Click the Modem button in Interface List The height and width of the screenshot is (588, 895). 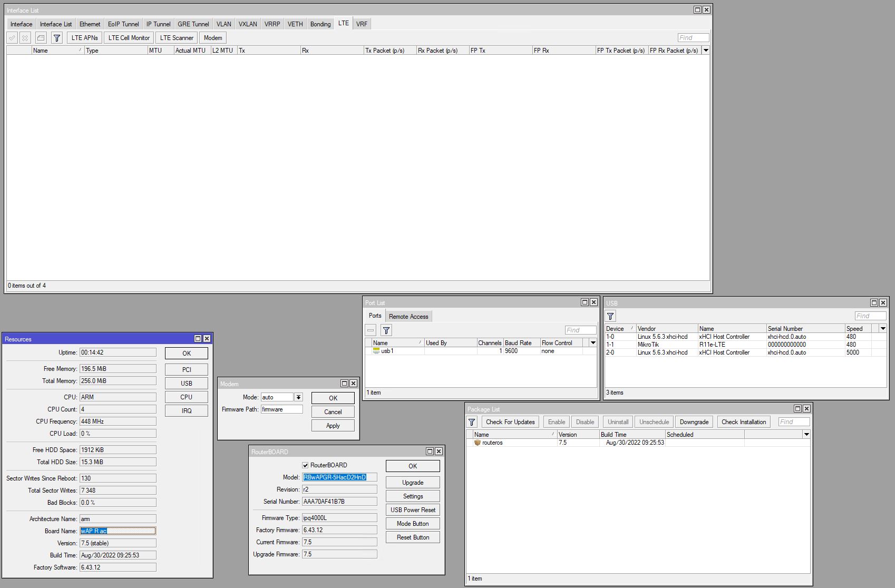click(x=213, y=38)
